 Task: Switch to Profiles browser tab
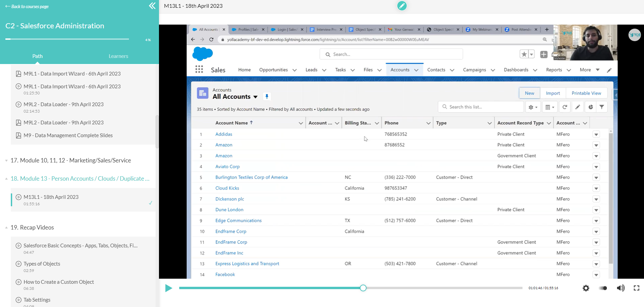[x=248, y=30]
